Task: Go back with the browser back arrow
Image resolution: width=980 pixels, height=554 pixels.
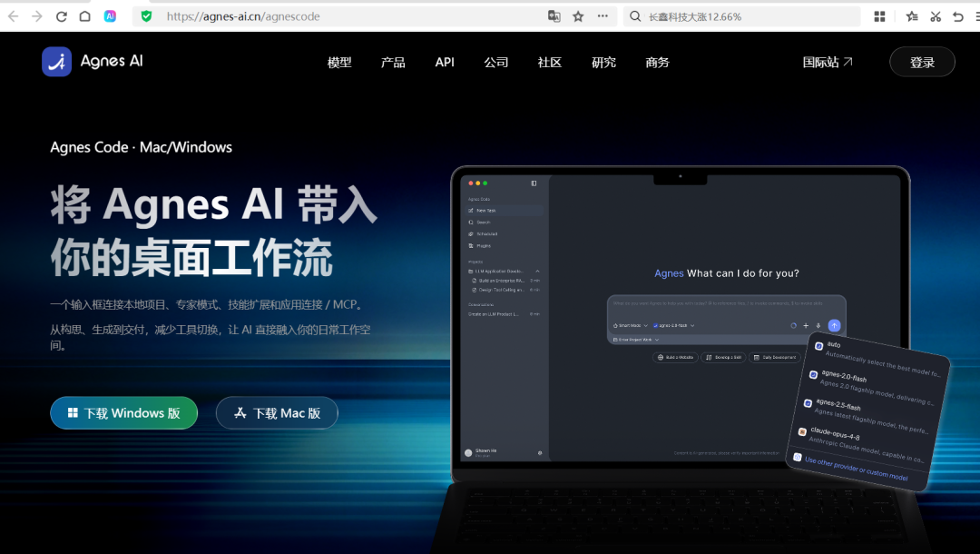Action: [13, 16]
